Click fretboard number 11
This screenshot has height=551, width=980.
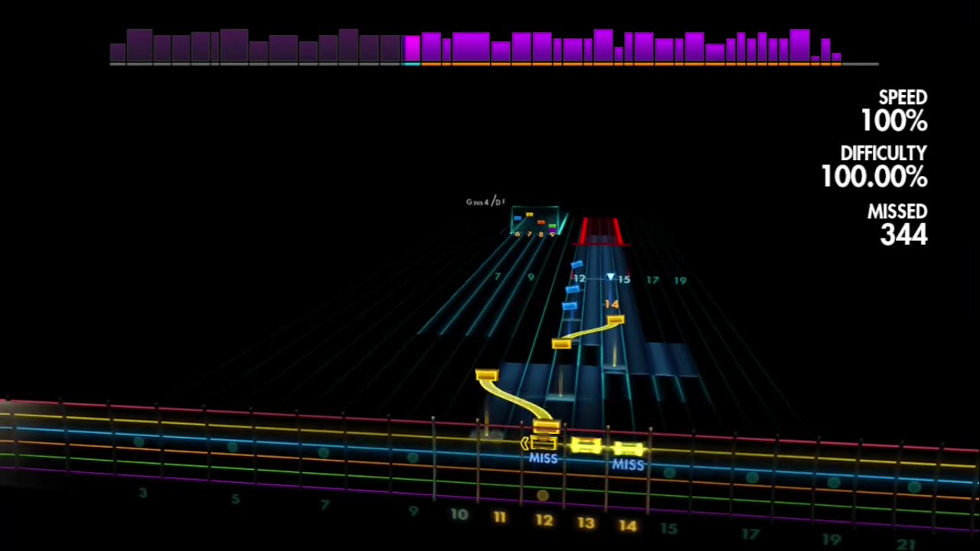pos(500,517)
